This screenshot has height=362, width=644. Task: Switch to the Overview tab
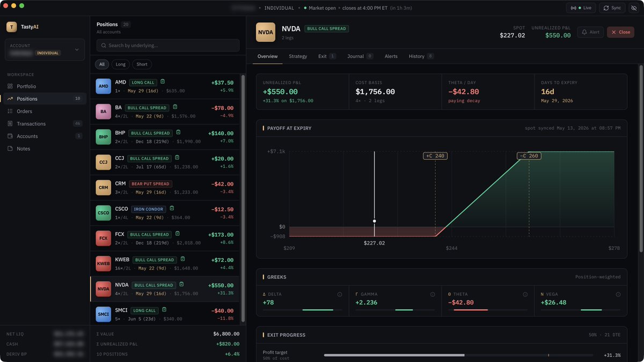pyautogui.click(x=267, y=56)
